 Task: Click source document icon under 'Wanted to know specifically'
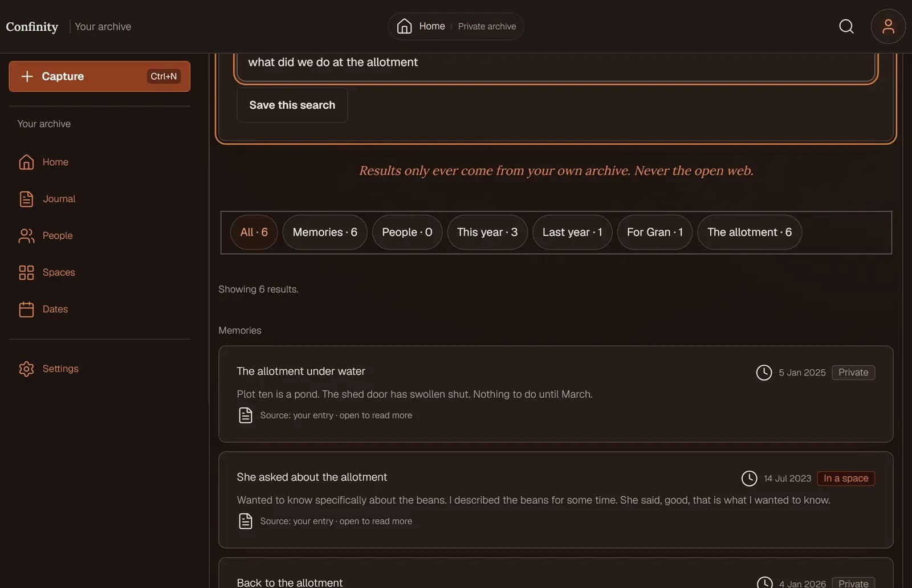[246, 521]
